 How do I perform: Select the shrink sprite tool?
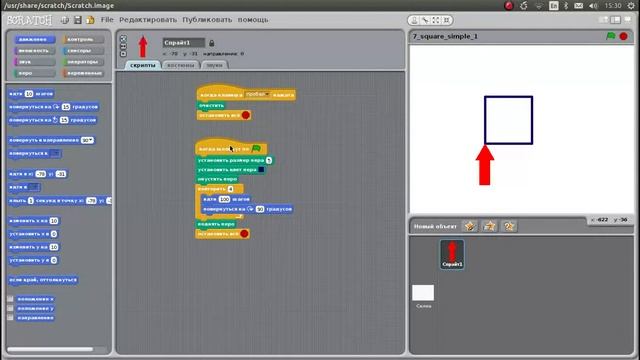point(447,20)
